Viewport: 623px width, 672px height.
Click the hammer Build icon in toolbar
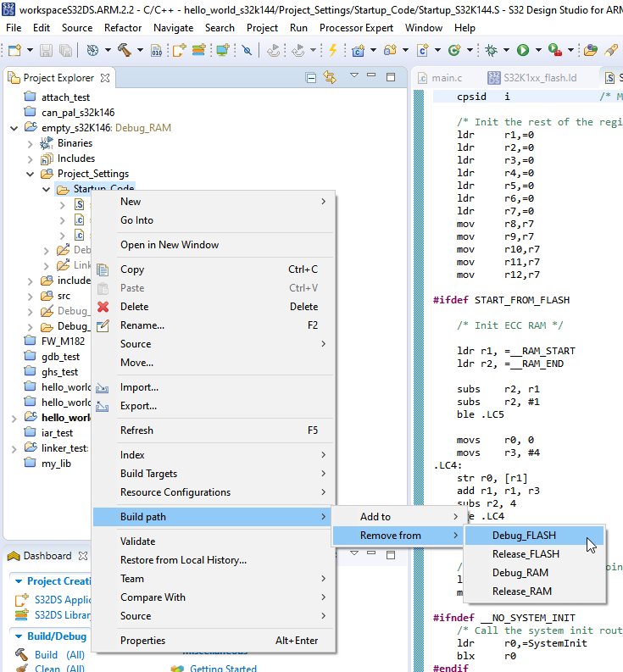tap(125, 50)
